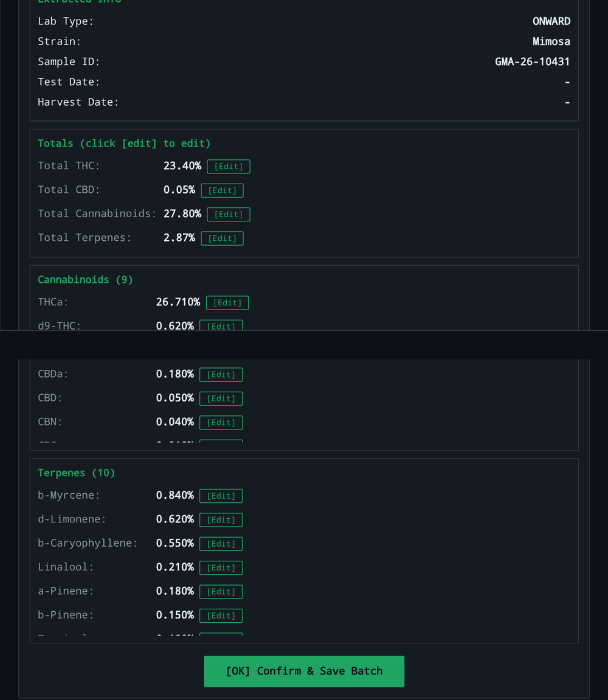The height and width of the screenshot is (700, 608).
Task: Edit the CBD cannabinoid value
Action: [221, 399]
